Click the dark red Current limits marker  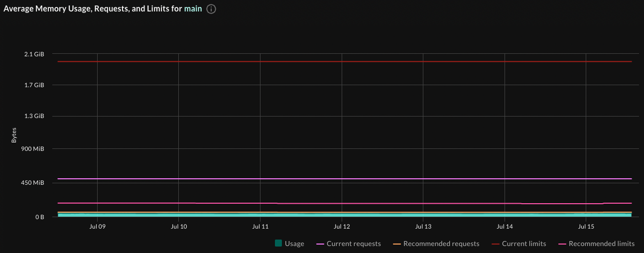tap(496, 244)
